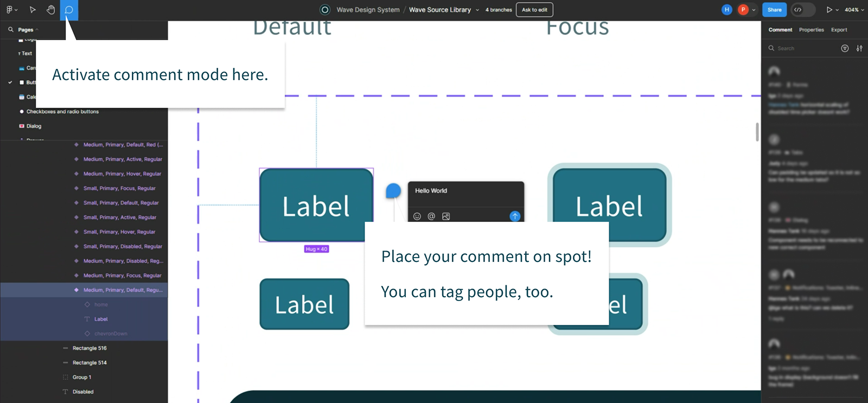Open the Checkboxes and radio buttons page
Screen dimensions: 868x403
click(x=62, y=112)
